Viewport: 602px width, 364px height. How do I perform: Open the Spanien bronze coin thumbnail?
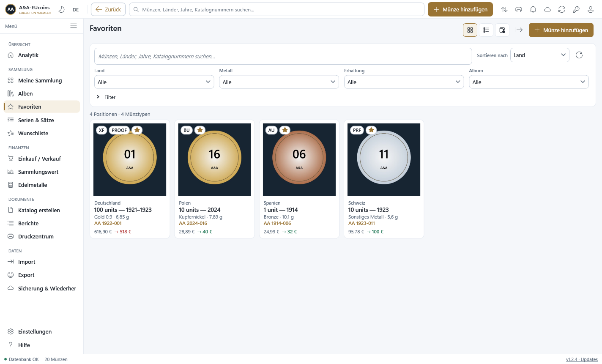pos(299,160)
